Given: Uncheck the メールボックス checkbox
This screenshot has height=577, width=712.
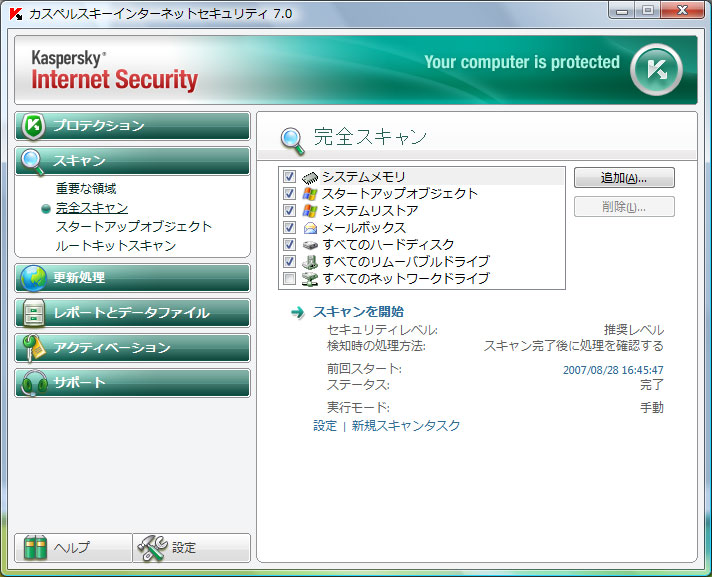Looking at the screenshot, I should click(289, 227).
